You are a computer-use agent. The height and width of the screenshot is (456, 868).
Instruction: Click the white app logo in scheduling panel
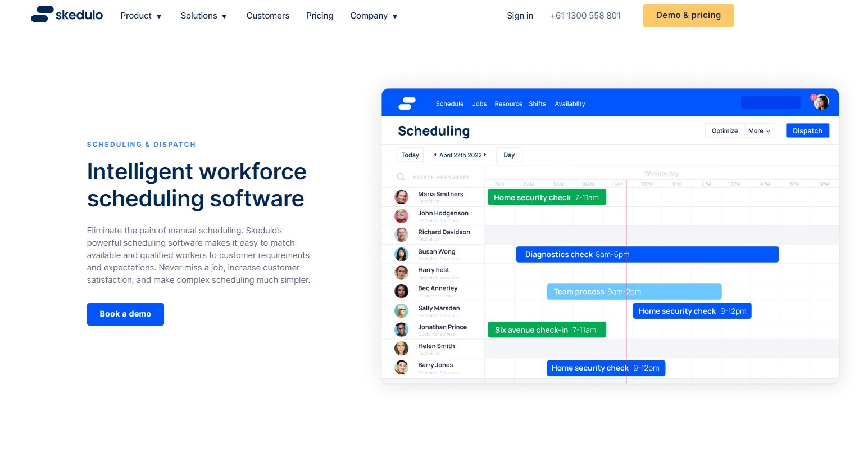[407, 103]
